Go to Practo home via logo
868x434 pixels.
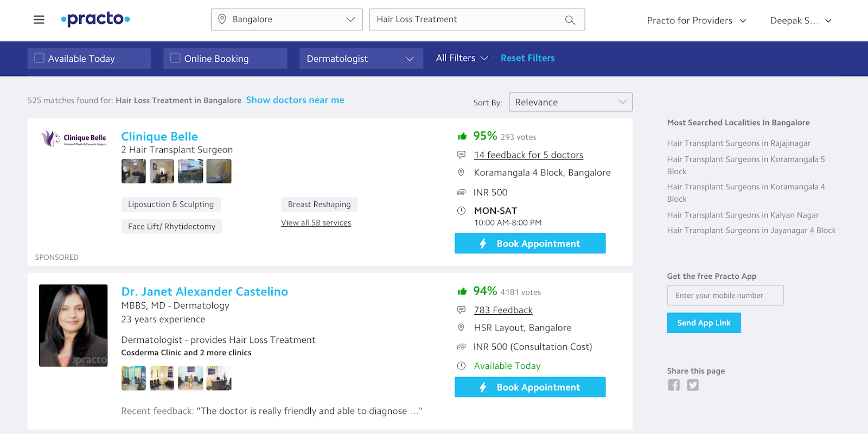click(95, 20)
